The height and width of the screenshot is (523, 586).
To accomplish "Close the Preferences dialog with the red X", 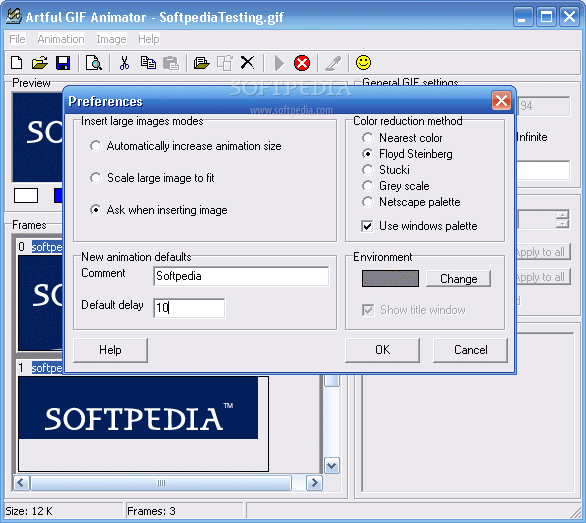I will pyautogui.click(x=501, y=101).
